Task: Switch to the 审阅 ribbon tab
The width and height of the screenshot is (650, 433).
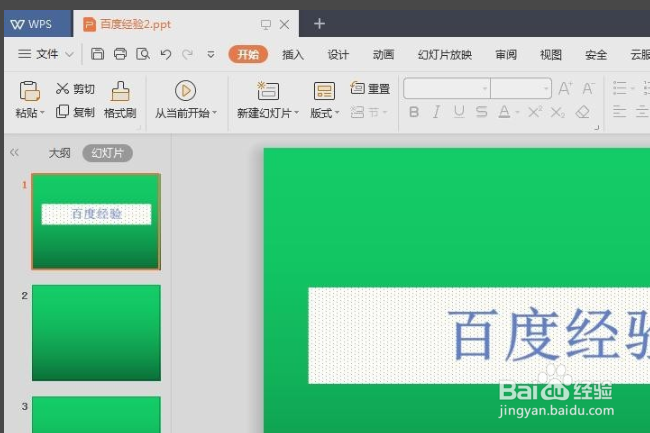Action: (x=506, y=54)
